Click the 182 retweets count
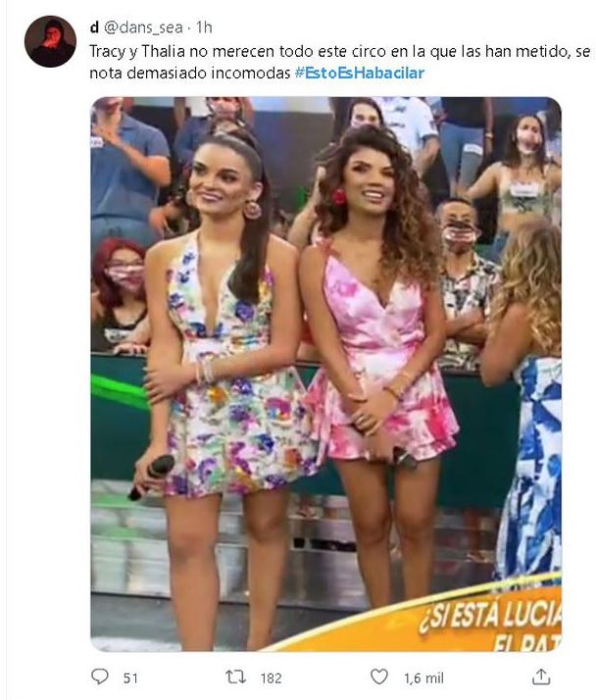 271,678
